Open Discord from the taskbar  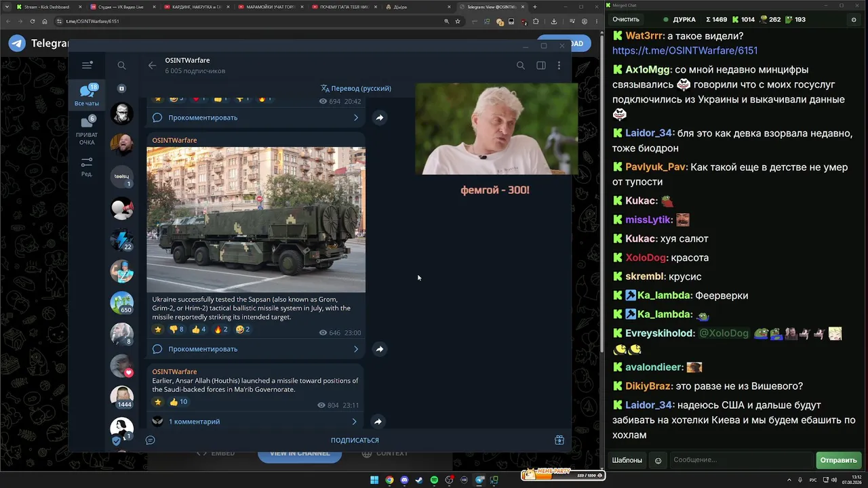click(404, 480)
